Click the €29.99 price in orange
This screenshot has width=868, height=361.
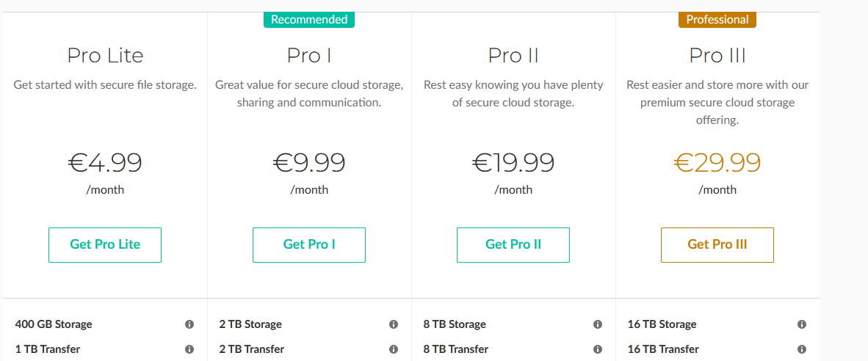(x=717, y=162)
